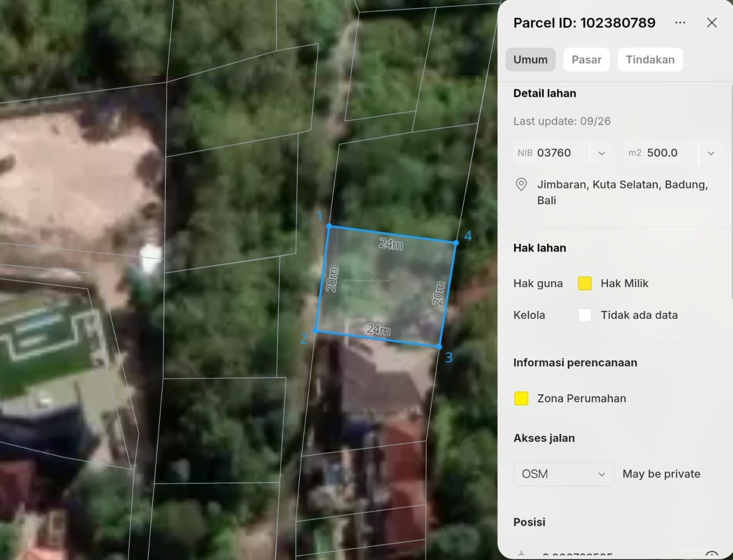This screenshot has height=560, width=733.
Task: Select parcel corner point 1 on map
Action: click(x=329, y=226)
